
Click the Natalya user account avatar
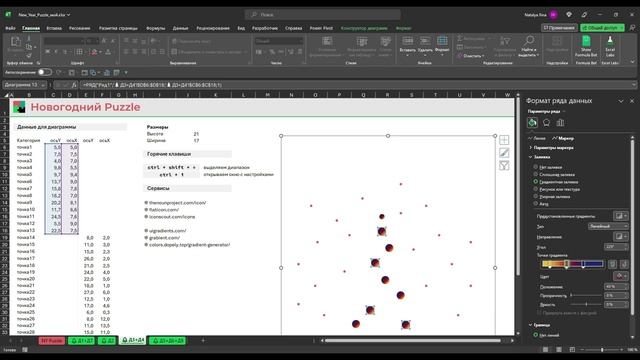coord(553,15)
